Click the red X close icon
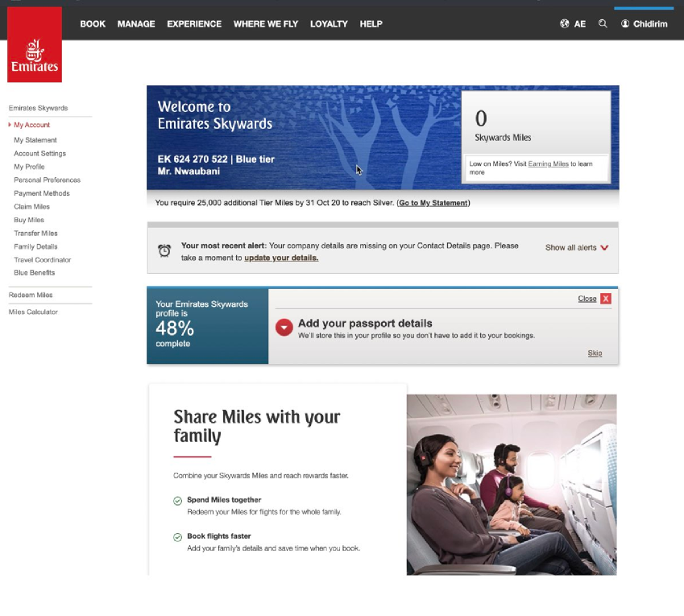The image size is (684, 616). pyautogui.click(x=606, y=299)
